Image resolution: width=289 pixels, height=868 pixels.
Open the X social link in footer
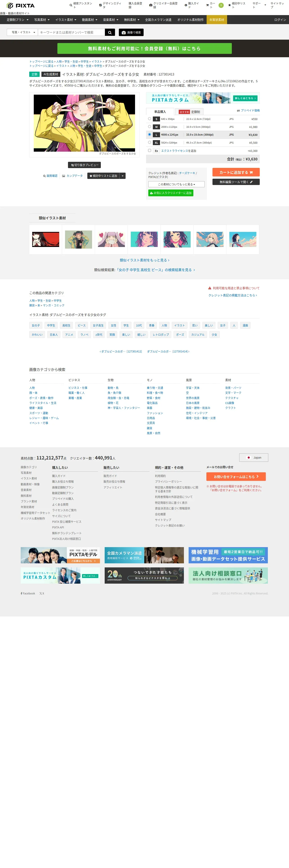[42, 593]
